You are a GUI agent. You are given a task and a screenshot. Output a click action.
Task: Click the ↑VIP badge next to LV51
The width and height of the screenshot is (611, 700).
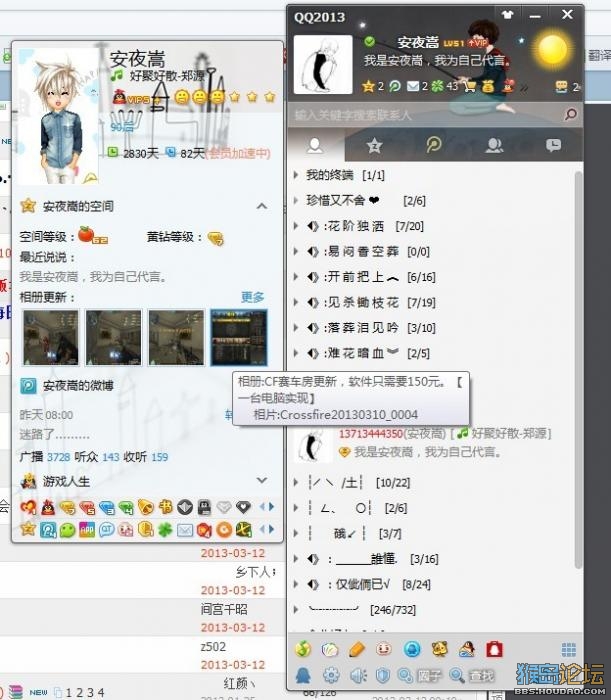click(x=477, y=43)
